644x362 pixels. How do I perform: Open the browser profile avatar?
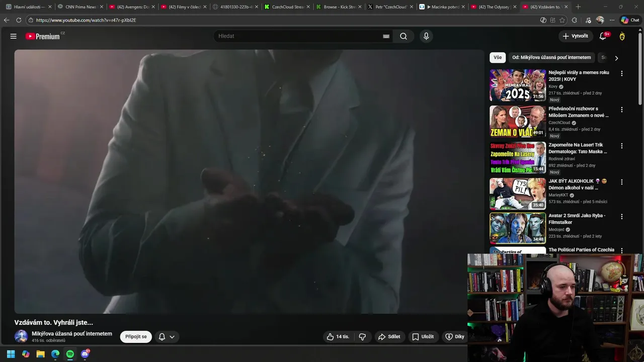pyautogui.click(x=600, y=20)
